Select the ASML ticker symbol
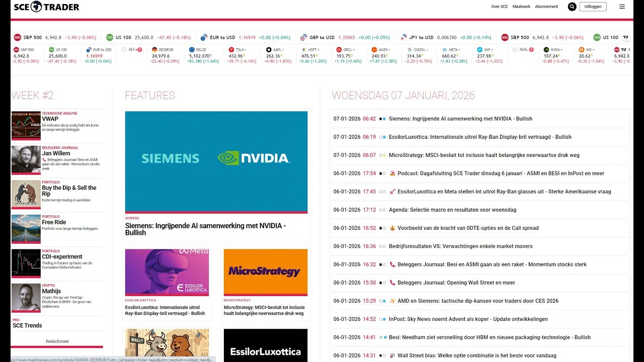644x362 pixels. (x=523, y=50)
